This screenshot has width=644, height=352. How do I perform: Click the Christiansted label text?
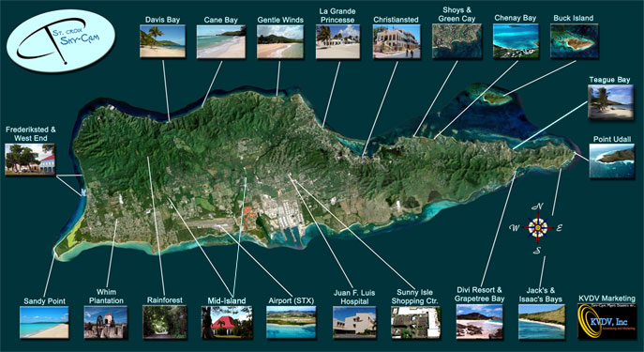click(396, 20)
